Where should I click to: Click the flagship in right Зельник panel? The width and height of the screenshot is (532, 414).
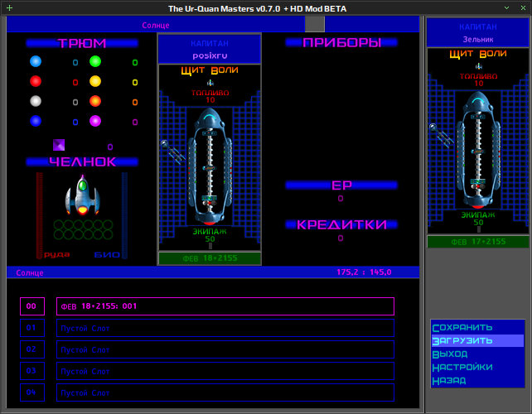click(x=478, y=150)
